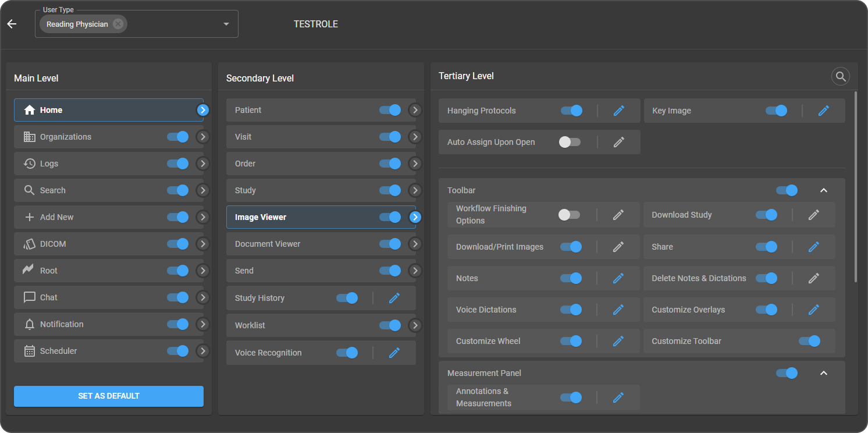Open the Tertiary Level search icon
The image size is (868, 433).
point(840,76)
